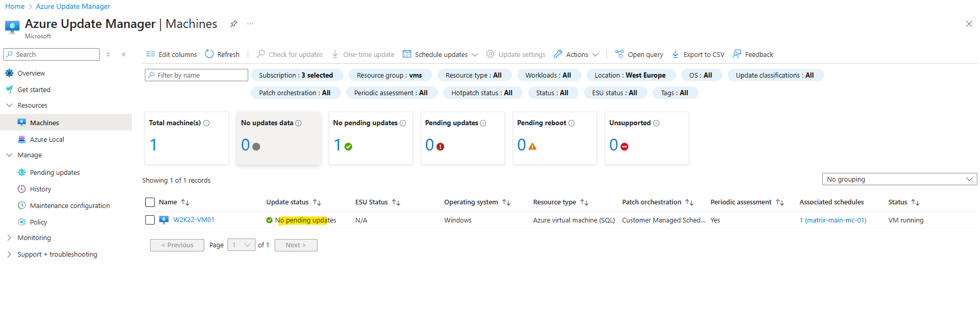Click the Azure Update Manager logo icon
980x312 pixels.
click(12, 26)
